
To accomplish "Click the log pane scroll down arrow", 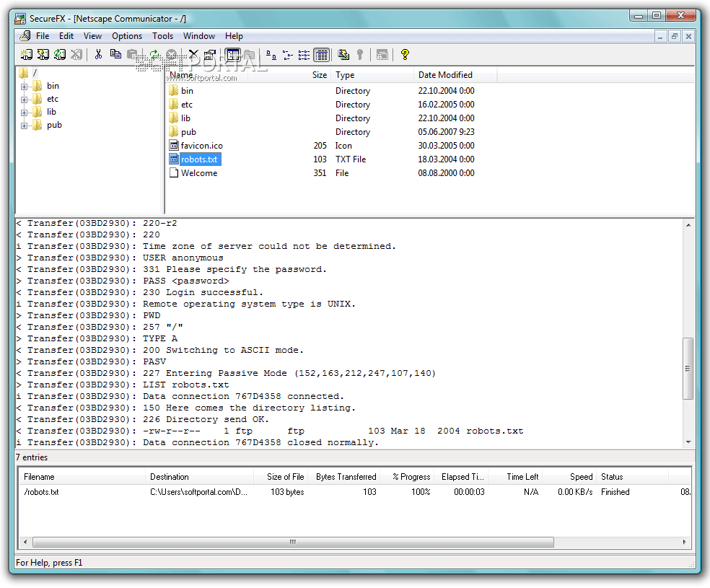I will point(688,442).
